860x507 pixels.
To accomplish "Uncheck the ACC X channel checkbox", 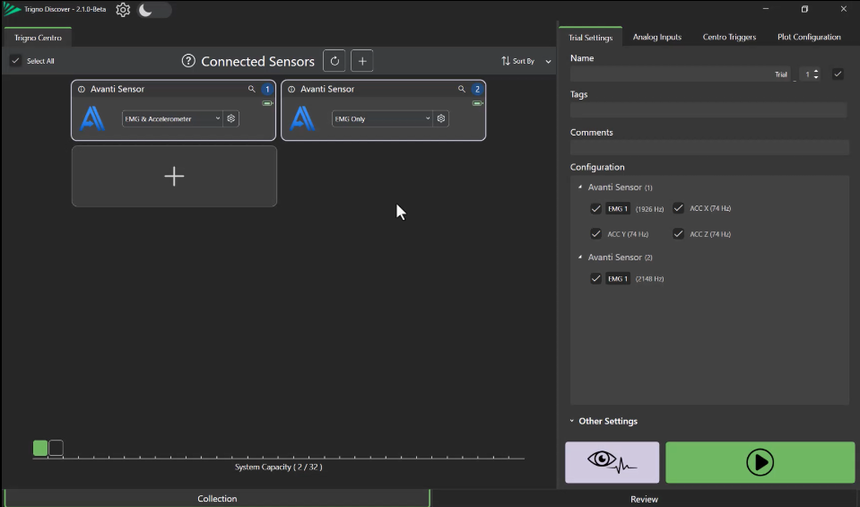I will [678, 208].
